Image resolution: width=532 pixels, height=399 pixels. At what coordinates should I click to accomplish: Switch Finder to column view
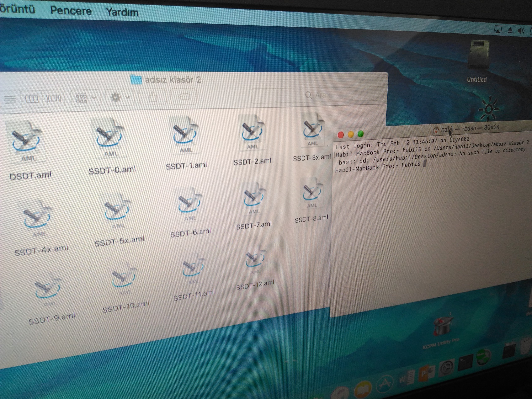coord(32,99)
